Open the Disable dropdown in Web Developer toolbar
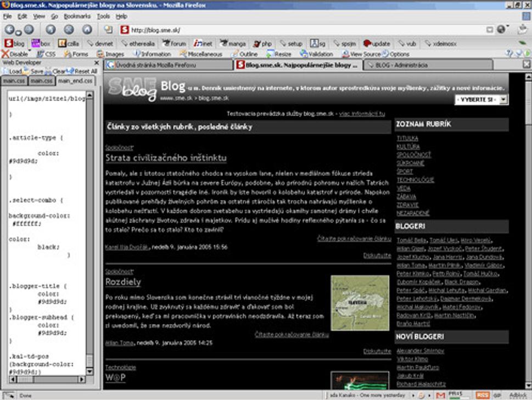 16,54
